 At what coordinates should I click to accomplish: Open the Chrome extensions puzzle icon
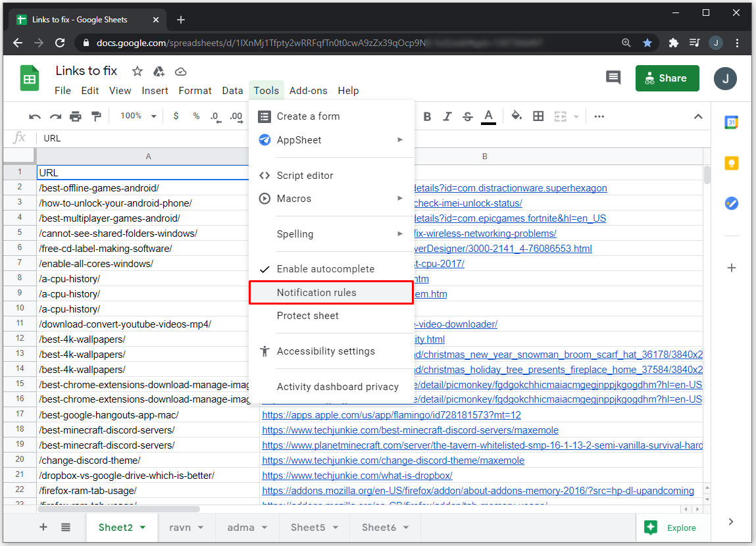pyautogui.click(x=674, y=43)
